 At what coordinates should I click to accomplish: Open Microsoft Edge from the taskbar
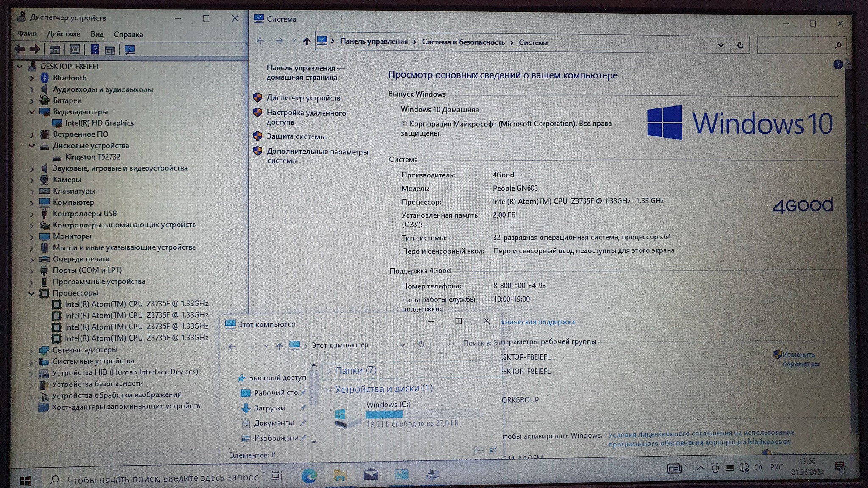pos(309,476)
